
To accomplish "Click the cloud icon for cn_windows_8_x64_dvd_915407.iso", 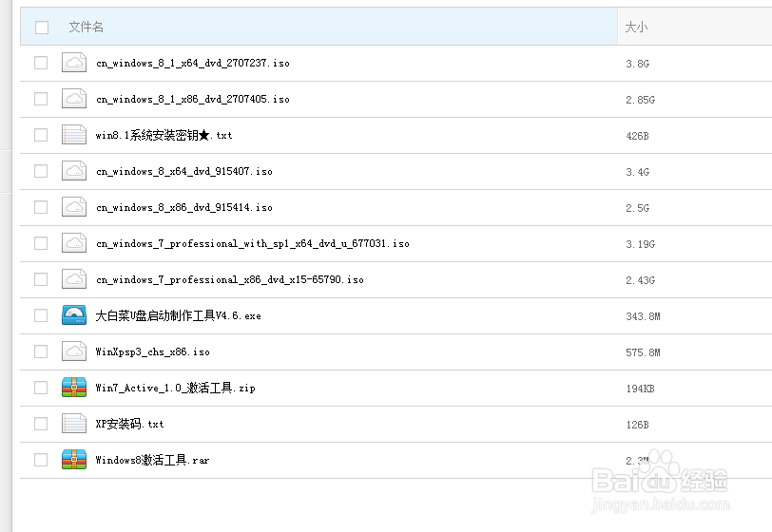I will coord(74,171).
